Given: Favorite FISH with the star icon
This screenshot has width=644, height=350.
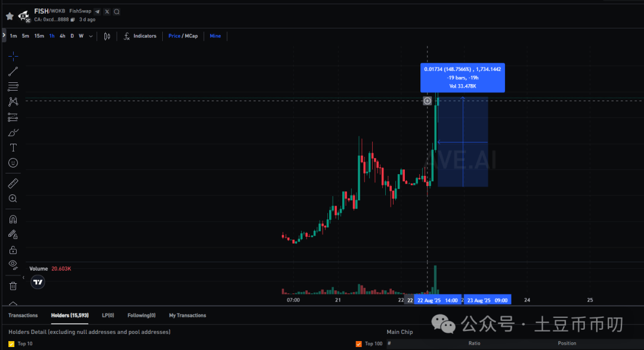Looking at the screenshot, I should coord(10,16).
